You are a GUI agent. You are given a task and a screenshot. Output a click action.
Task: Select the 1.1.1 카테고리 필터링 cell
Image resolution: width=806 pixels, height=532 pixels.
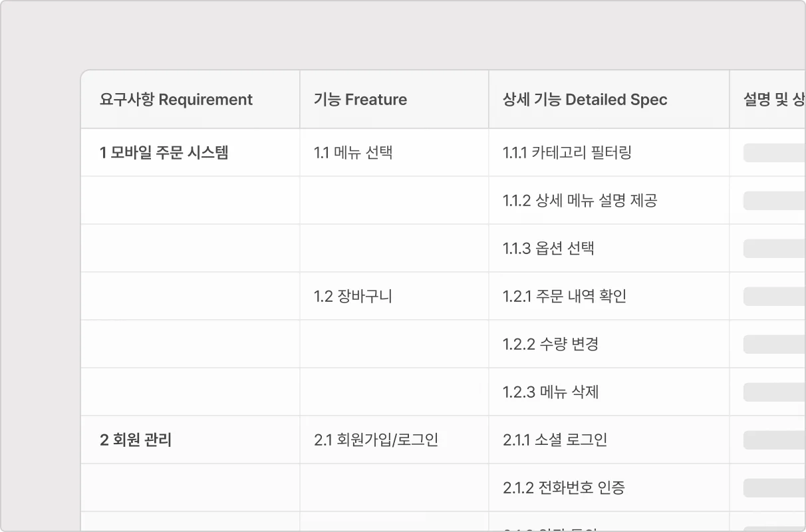567,153
